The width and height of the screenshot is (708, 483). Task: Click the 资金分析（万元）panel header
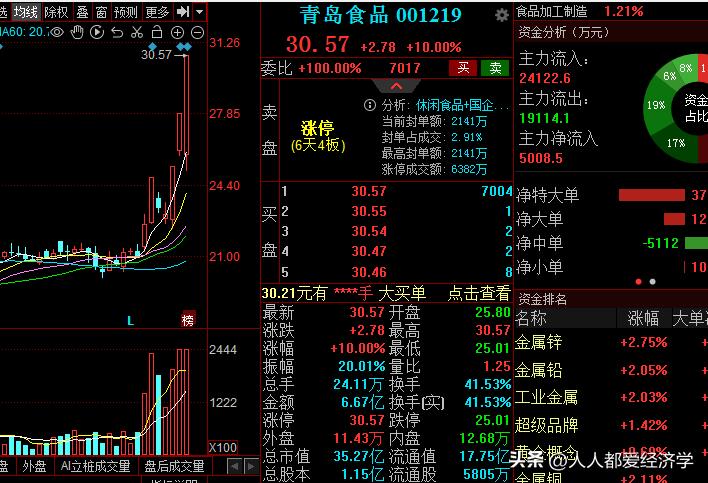pyautogui.click(x=564, y=32)
